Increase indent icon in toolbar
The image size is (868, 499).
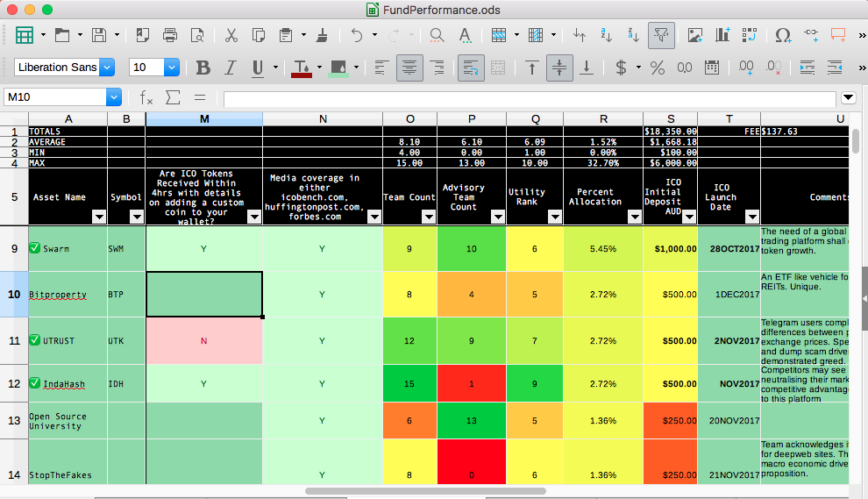pos(808,68)
